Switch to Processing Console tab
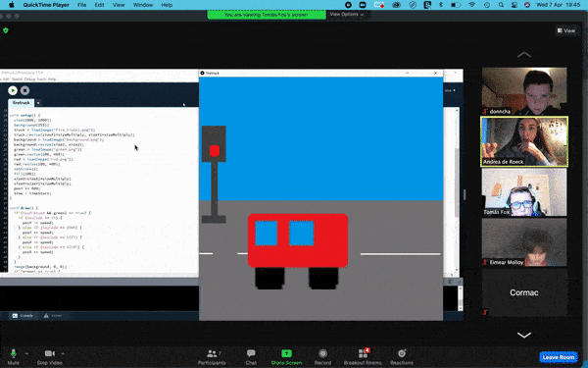The height and width of the screenshot is (368, 588). pos(23,315)
